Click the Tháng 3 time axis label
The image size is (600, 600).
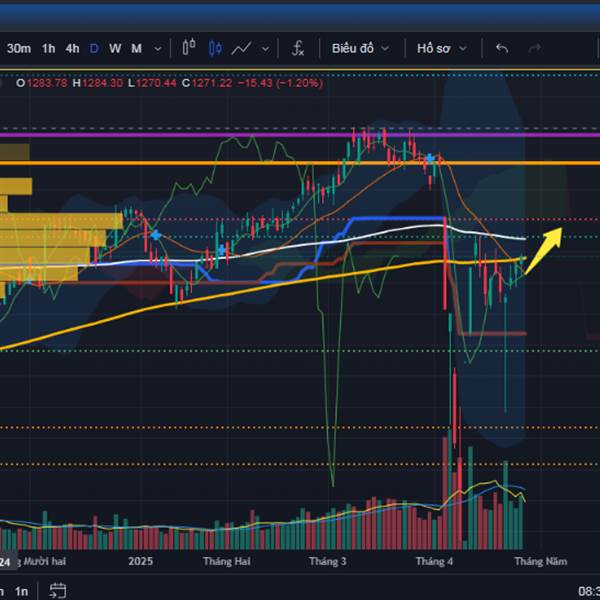tap(328, 561)
